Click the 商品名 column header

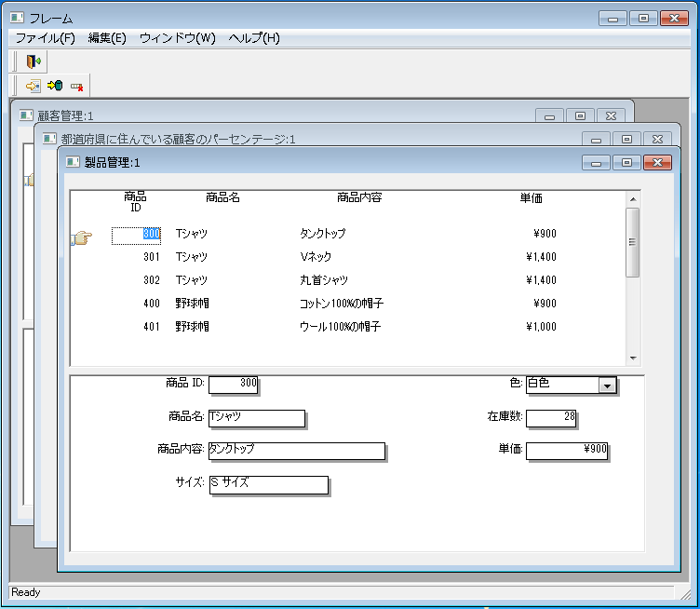(222, 196)
